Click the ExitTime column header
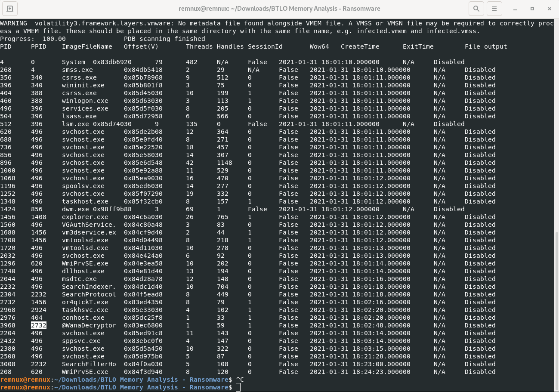559x392 pixels. click(418, 46)
